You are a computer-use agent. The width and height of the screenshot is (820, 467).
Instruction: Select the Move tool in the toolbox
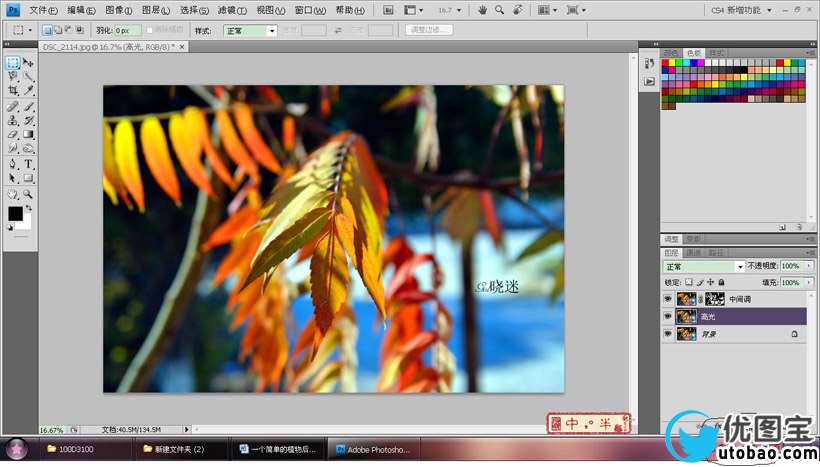pos(28,62)
